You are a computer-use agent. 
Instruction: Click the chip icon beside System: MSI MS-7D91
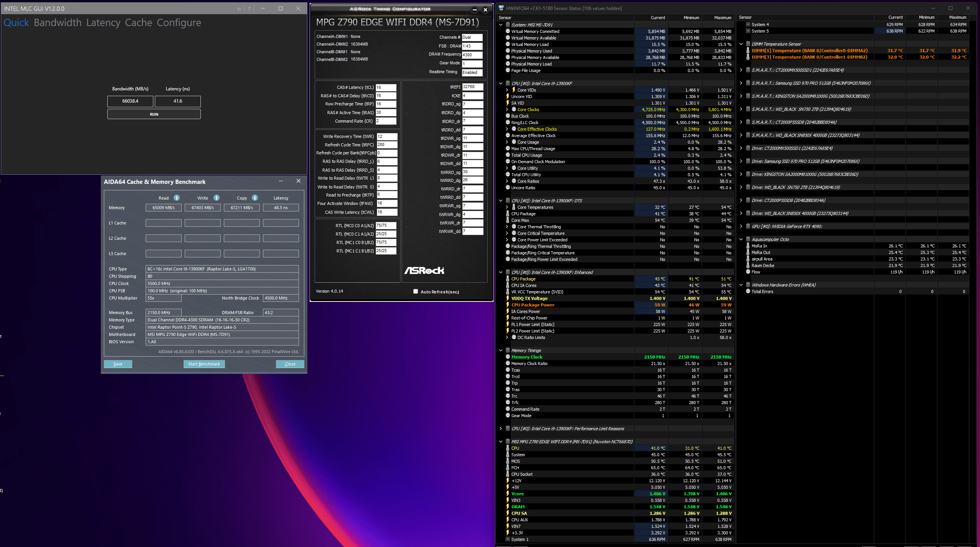507,25
